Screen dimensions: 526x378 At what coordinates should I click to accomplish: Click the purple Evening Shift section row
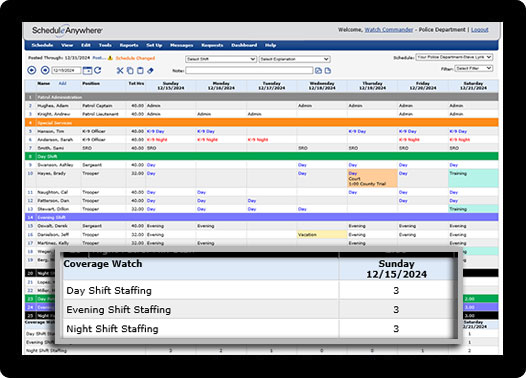[x=262, y=217]
